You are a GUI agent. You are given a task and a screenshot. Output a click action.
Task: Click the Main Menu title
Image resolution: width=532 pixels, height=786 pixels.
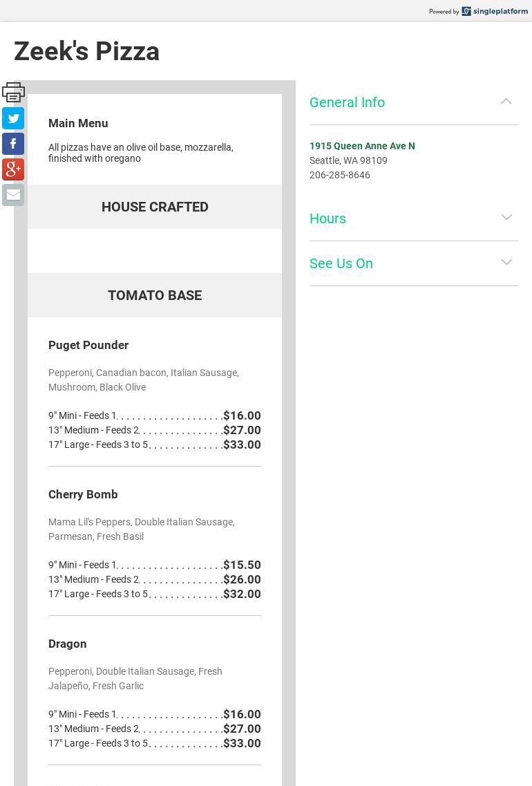[78, 123]
